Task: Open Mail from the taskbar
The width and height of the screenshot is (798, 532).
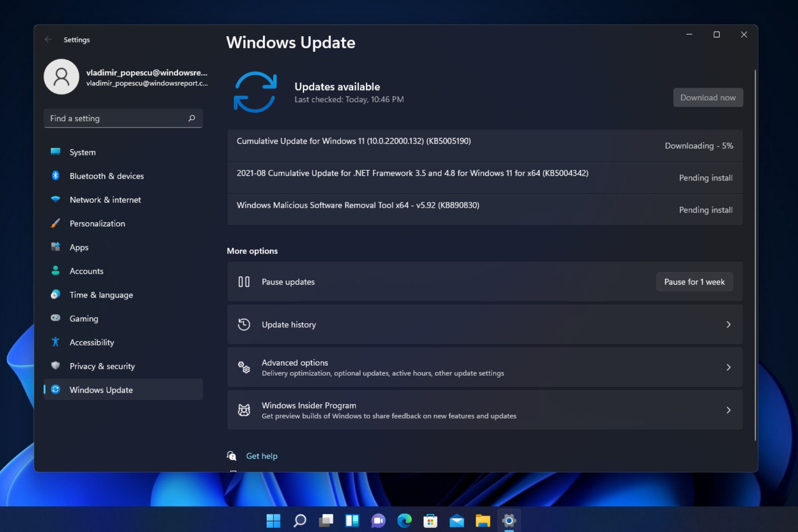Action: click(x=457, y=520)
